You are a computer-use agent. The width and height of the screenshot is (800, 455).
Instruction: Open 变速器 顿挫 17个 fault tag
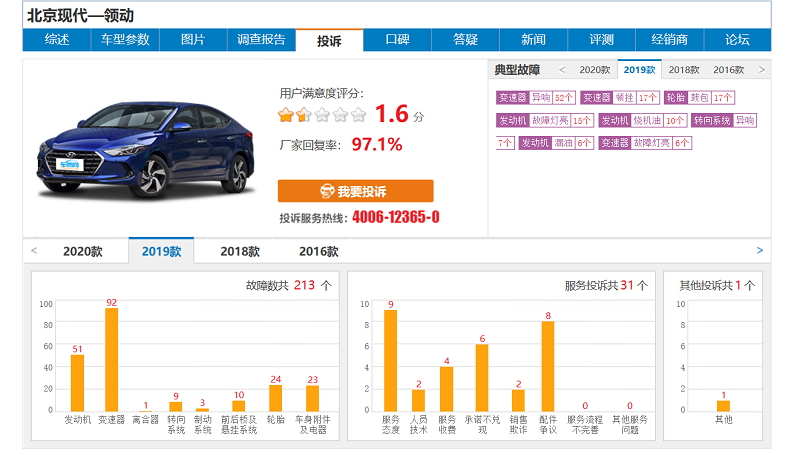tap(620, 97)
